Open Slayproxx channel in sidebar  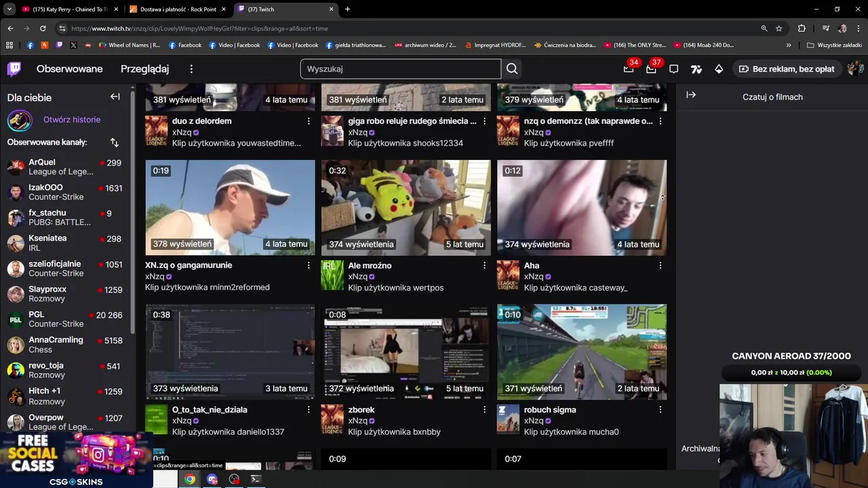pos(64,294)
